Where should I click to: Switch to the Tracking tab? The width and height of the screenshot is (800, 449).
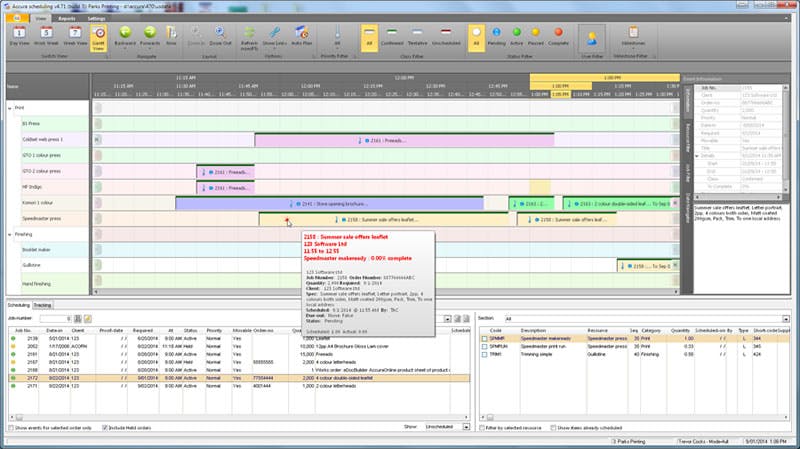(x=42, y=305)
